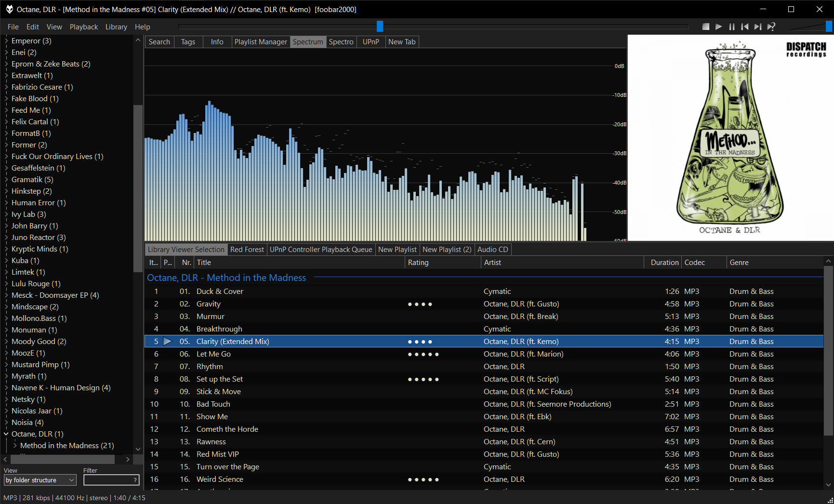Click the library tree scroll-left arrow
Image resolution: width=834 pixels, height=504 pixels.
point(5,460)
